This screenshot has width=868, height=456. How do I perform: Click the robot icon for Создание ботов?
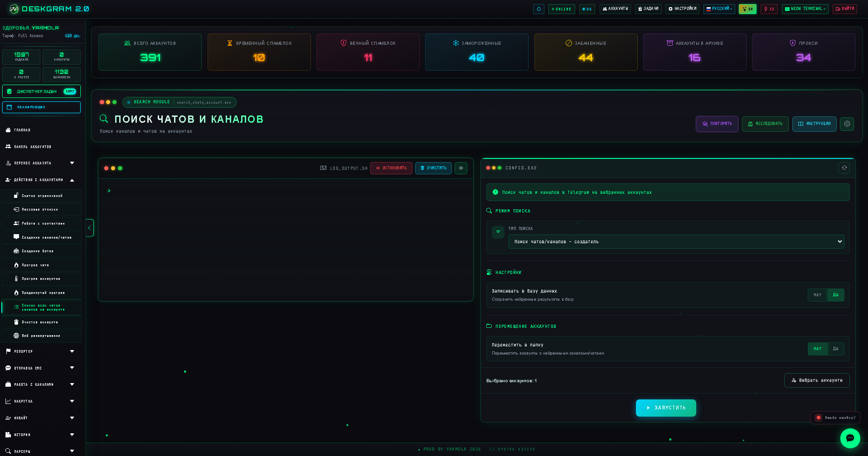(x=16, y=251)
